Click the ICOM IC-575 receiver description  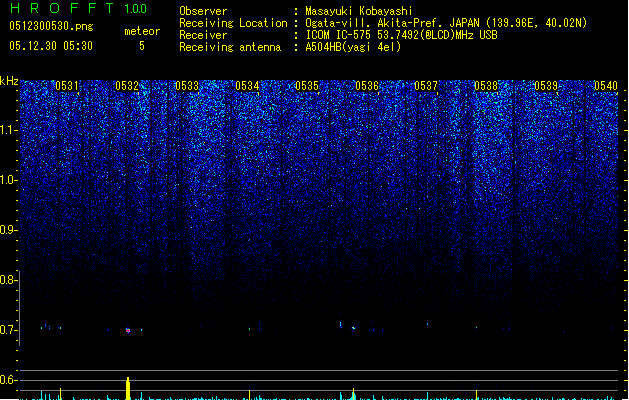click(401, 35)
